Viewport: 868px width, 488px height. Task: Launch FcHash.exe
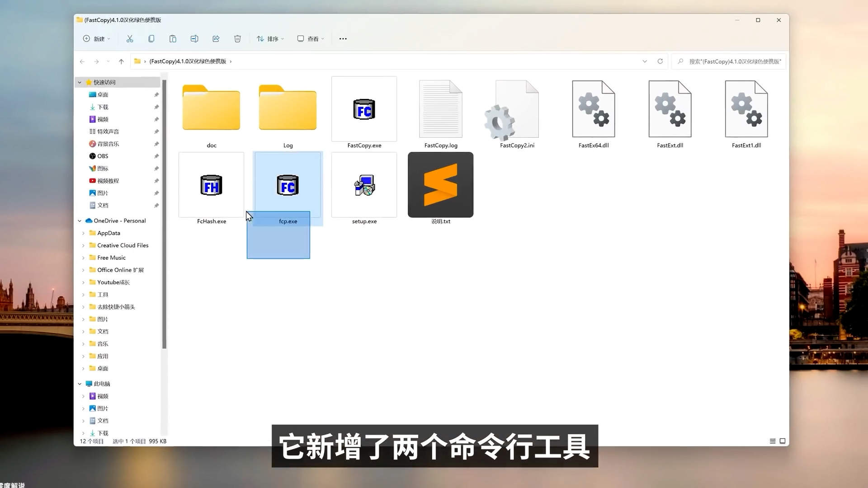(x=211, y=185)
